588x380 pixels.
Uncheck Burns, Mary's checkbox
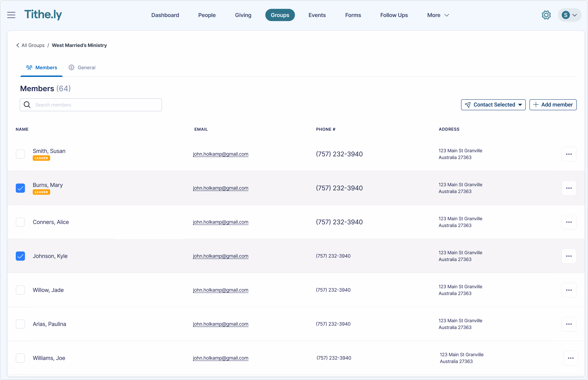[x=20, y=188]
